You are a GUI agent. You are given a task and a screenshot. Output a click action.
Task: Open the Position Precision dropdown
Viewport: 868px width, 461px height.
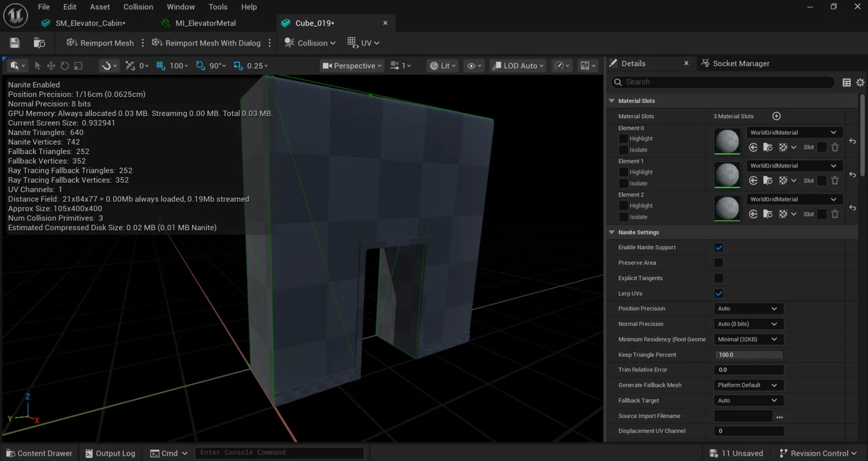[x=749, y=308]
